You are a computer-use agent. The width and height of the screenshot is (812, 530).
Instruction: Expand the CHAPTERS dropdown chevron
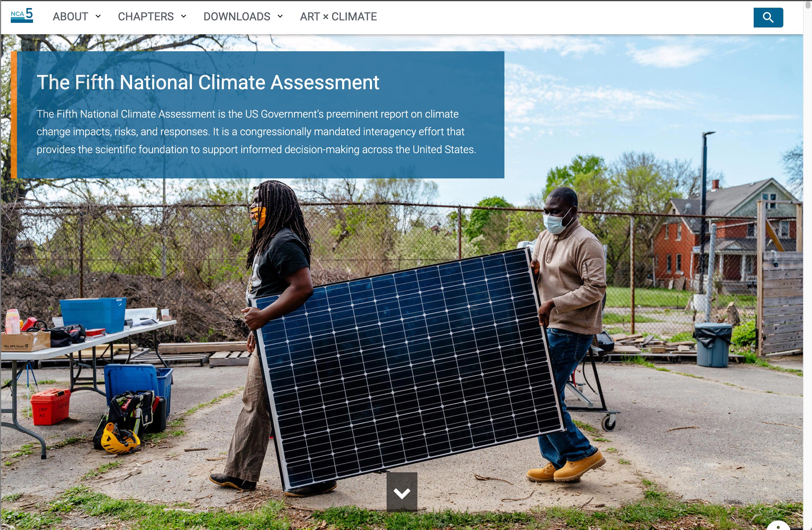(x=184, y=16)
